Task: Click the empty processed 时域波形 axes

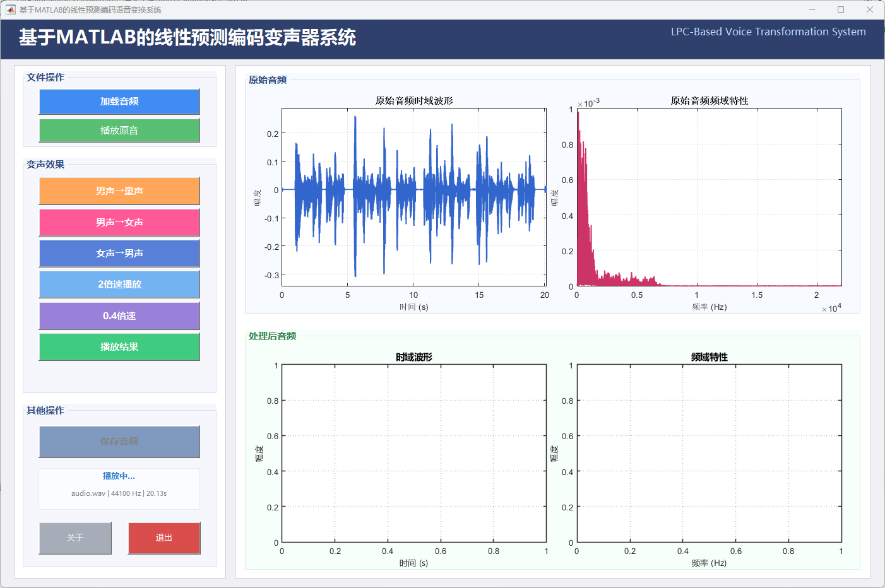Action: [x=413, y=453]
